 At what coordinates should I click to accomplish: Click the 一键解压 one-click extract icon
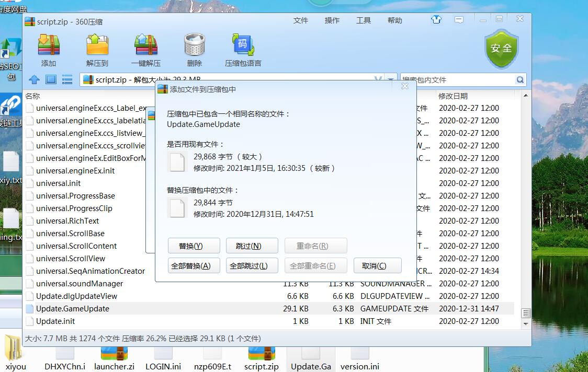point(146,50)
